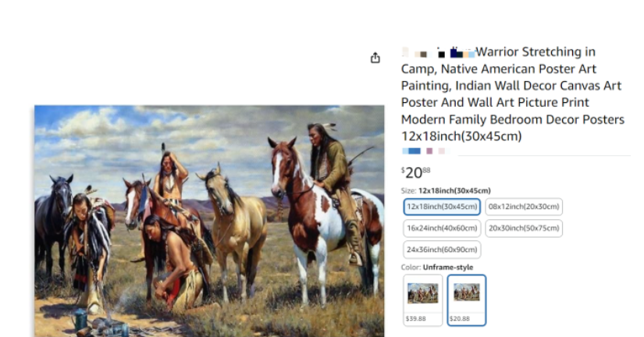Select the $39.88 framed style thumbnail
This screenshot has height=337, width=644.
pyautogui.click(x=422, y=300)
